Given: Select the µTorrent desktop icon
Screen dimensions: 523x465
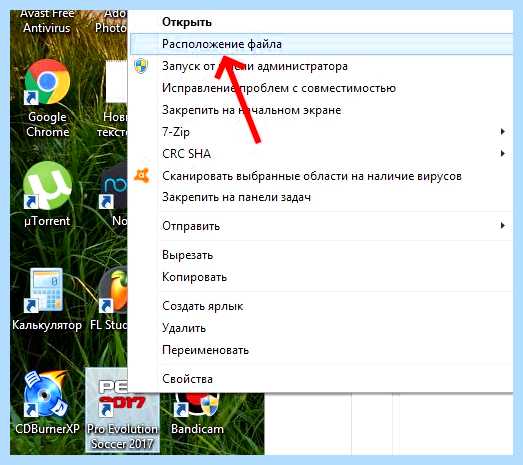Looking at the screenshot, I should coord(47,194).
